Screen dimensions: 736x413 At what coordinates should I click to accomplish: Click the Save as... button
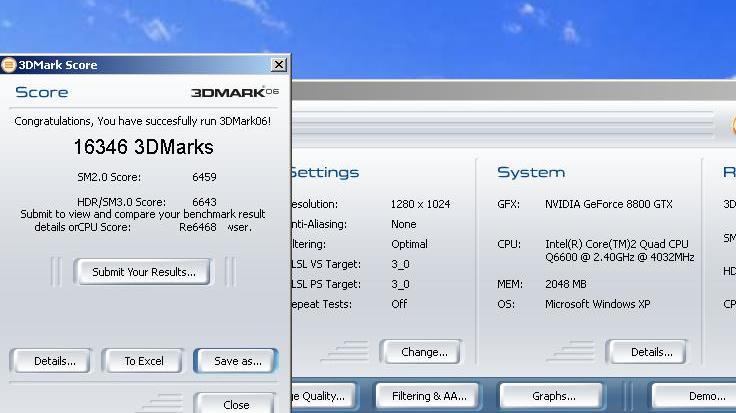[x=238, y=361]
